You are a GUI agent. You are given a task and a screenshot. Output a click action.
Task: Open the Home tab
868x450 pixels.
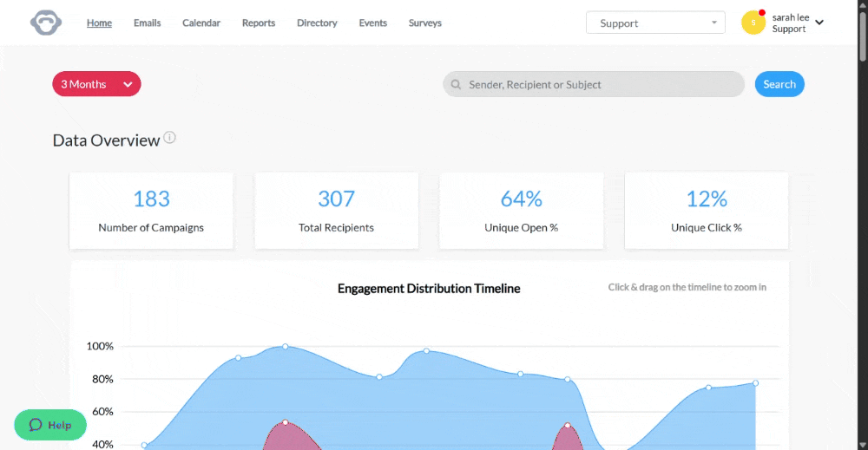tap(99, 23)
